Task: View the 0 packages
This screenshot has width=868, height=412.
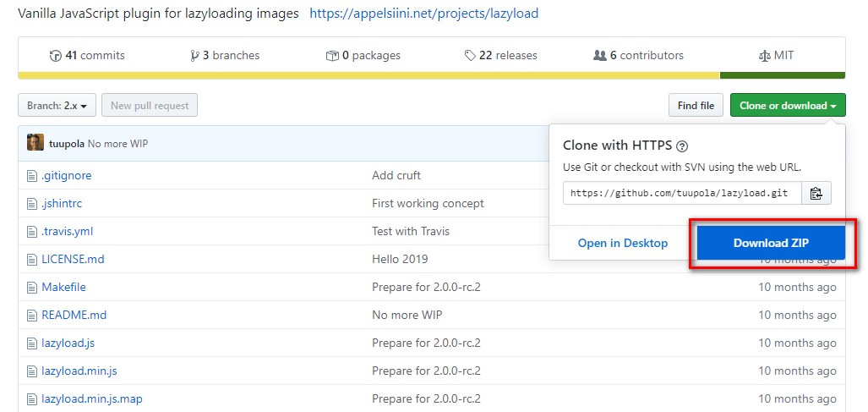Action: pyautogui.click(x=363, y=55)
